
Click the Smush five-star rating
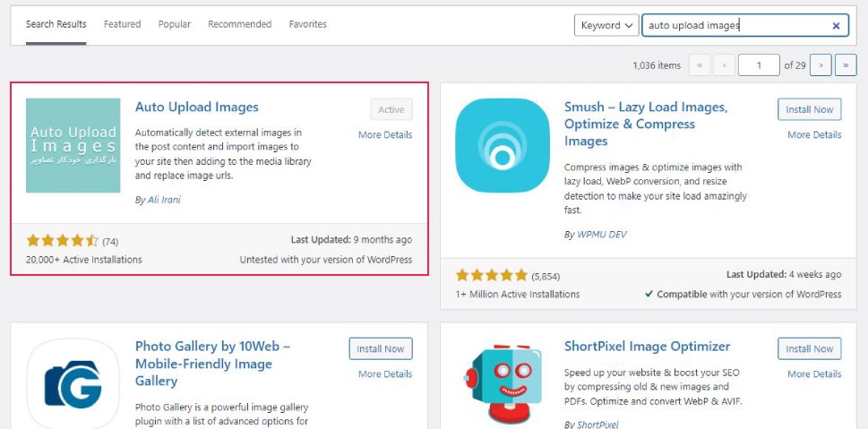click(x=492, y=275)
